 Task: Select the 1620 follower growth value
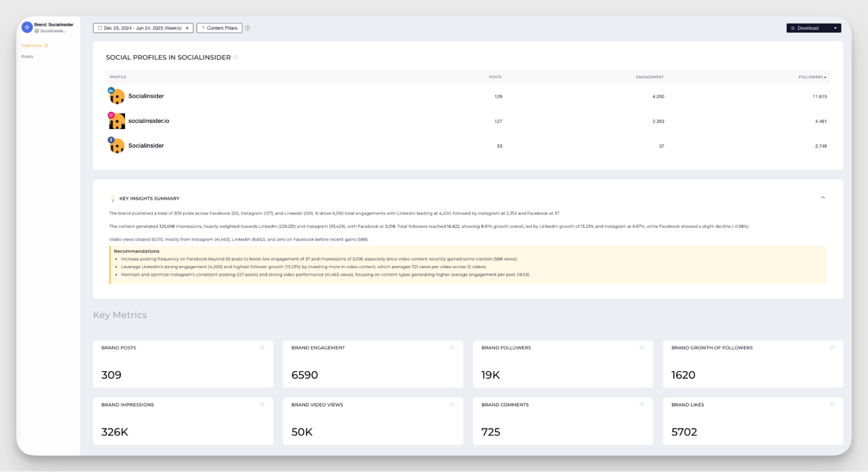[x=683, y=375]
